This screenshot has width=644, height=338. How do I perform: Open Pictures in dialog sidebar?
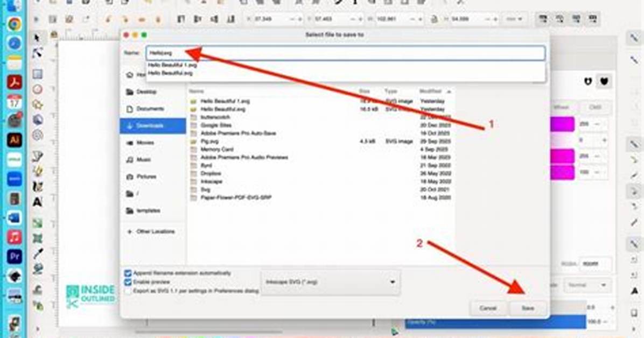(x=153, y=177)
